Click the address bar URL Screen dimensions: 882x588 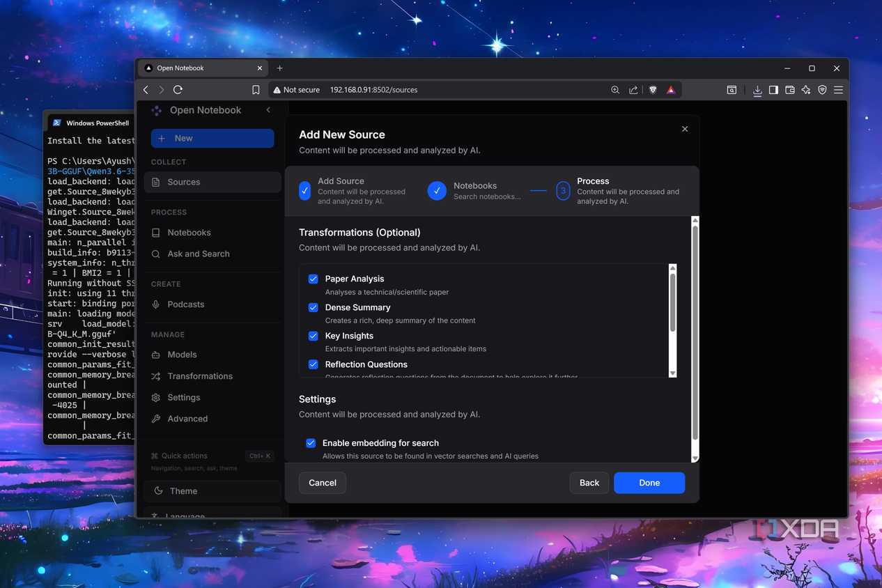tap(373, 90)
